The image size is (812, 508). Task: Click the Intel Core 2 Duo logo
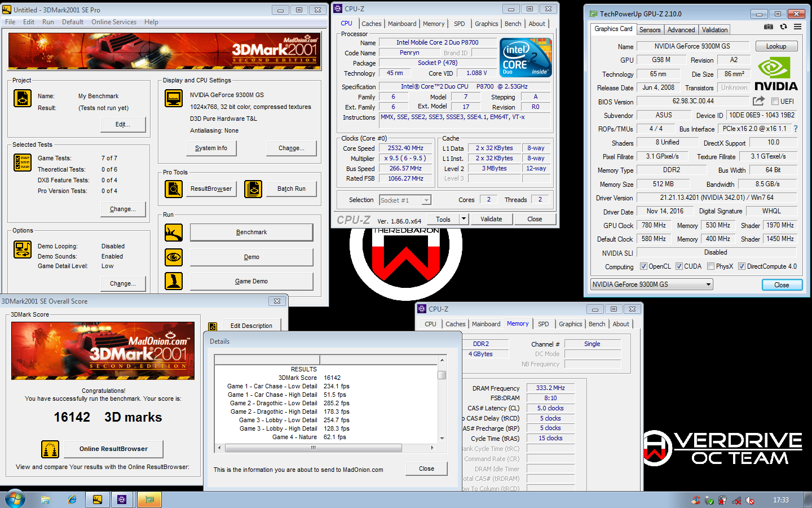[526, 58]
